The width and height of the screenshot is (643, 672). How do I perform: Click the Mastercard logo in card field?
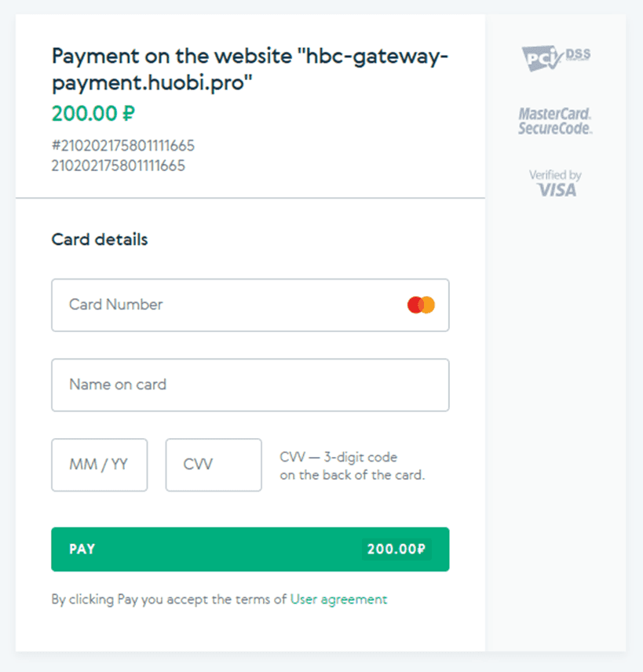pyautogui.click(x=421, y=305)
